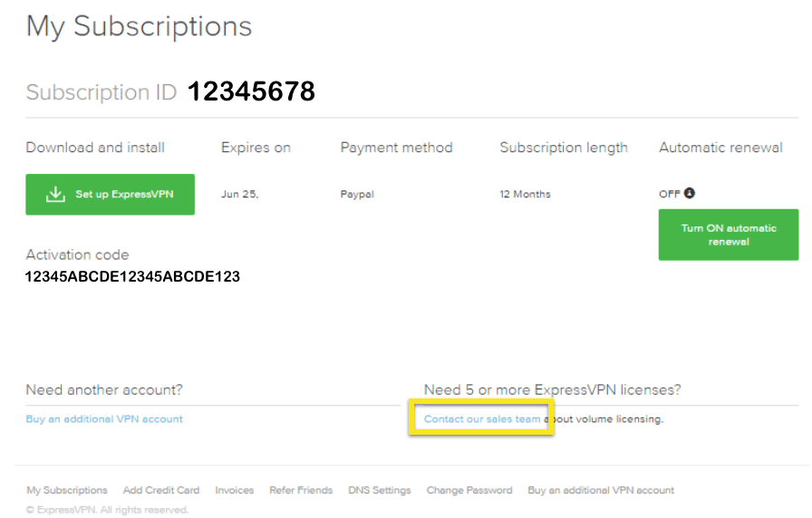Open the info icon next to OFF

(690, 193)
